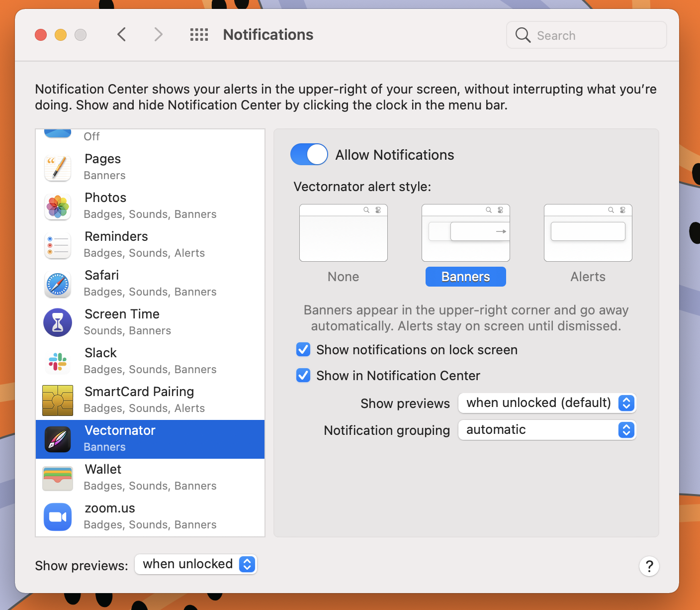Select the Photos row name

coord(105,198)
